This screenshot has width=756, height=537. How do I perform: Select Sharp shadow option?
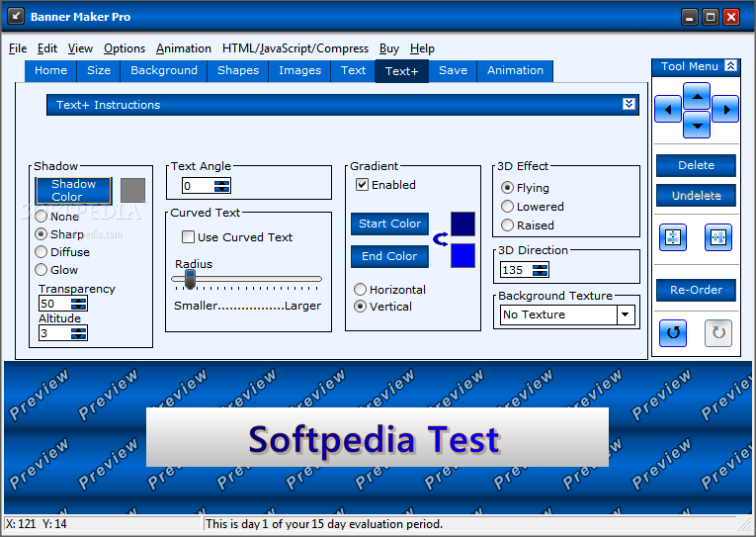41,234
